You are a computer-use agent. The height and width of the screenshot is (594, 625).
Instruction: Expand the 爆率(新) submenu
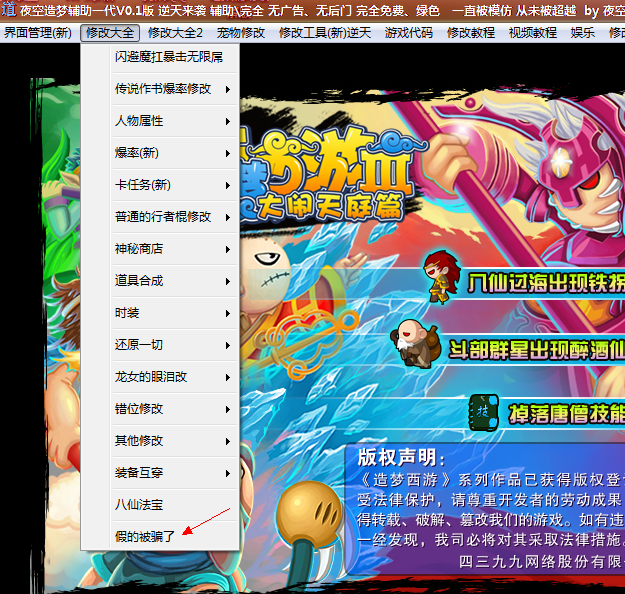[x=175, y=153]
